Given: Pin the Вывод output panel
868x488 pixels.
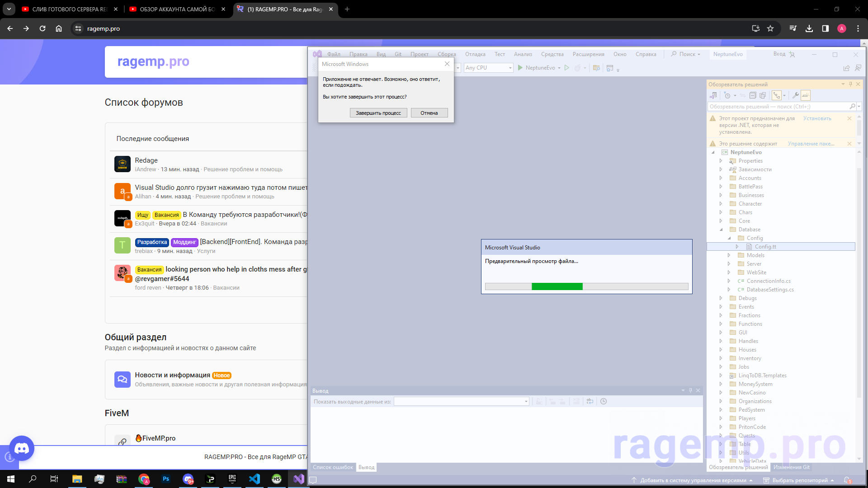Looking at the screenshot, I should (x=690, y=390).
